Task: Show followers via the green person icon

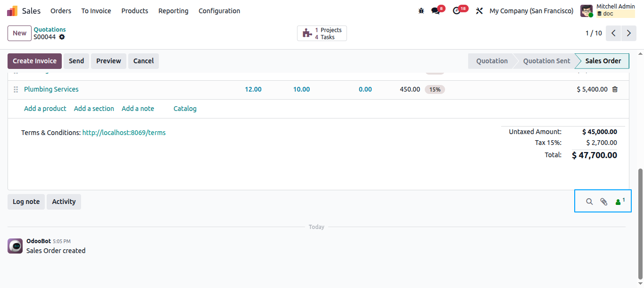Action: click(620, 202)
